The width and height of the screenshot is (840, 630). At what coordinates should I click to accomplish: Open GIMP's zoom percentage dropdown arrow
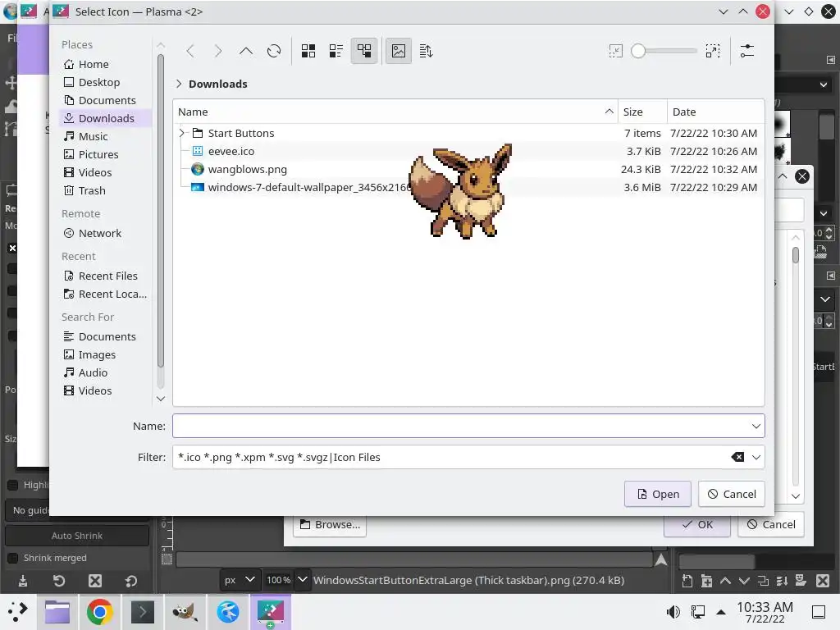click(x=303, y=580)
